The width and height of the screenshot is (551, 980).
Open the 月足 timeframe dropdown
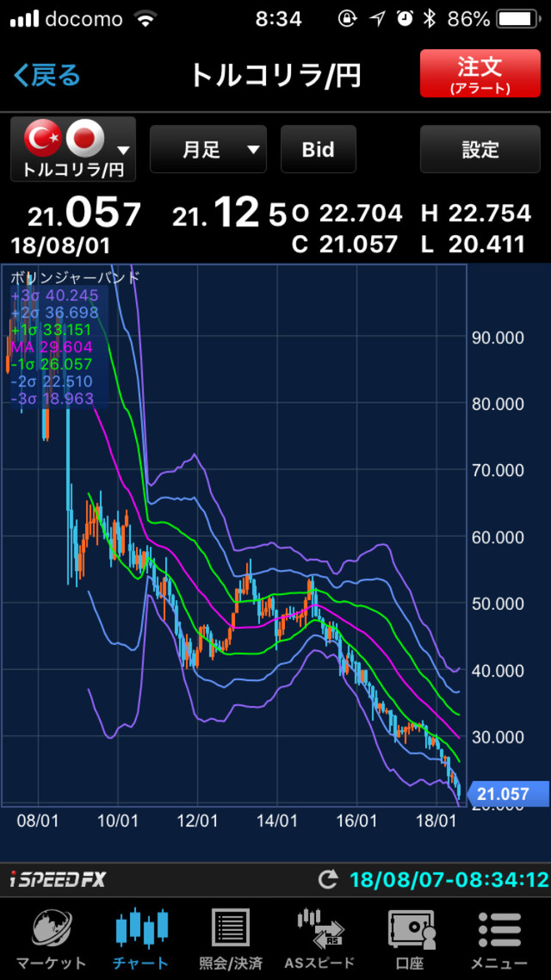[208, 149]
